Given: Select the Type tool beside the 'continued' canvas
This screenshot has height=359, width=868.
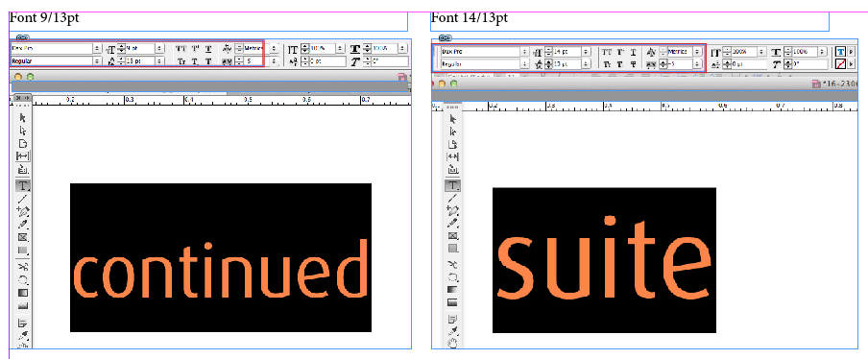Looking at the screenshot, I should (23, 184).
